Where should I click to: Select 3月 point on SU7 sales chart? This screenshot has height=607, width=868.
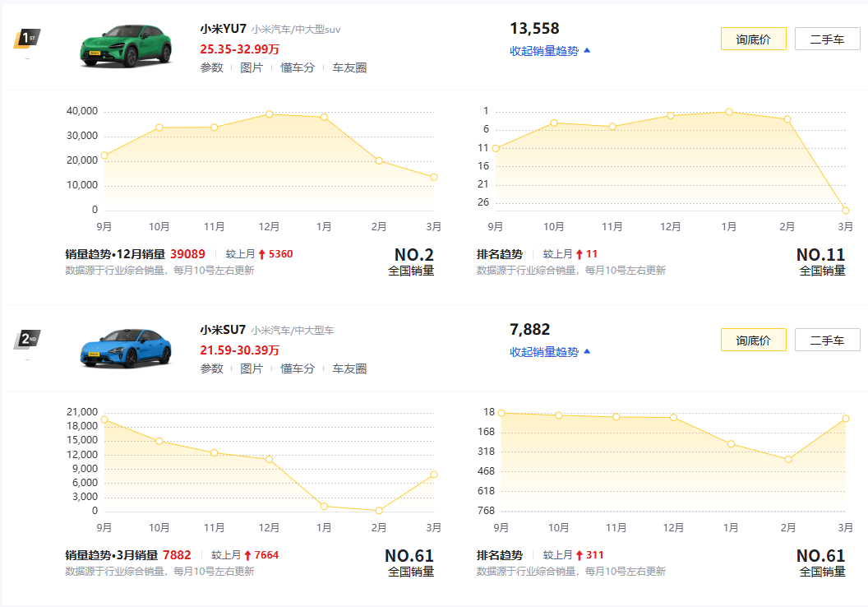[434, 475]
